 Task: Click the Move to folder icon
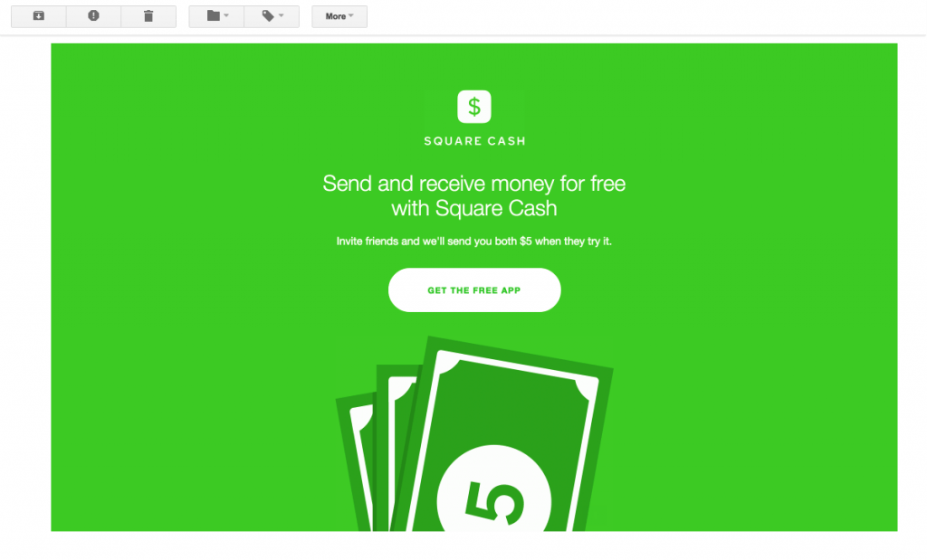[x=213, y=16]
